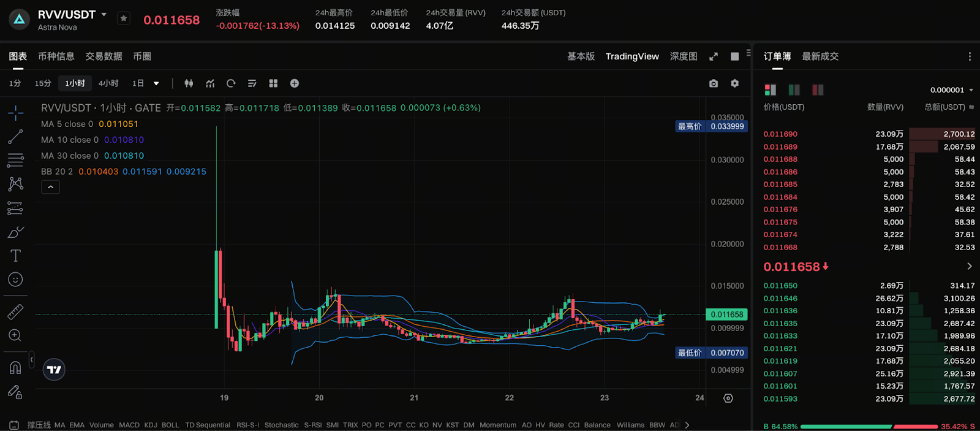This screenshot has height=431, width=980.
Task: Toggle magnet mode for drawings
Action: pos(15,368)
